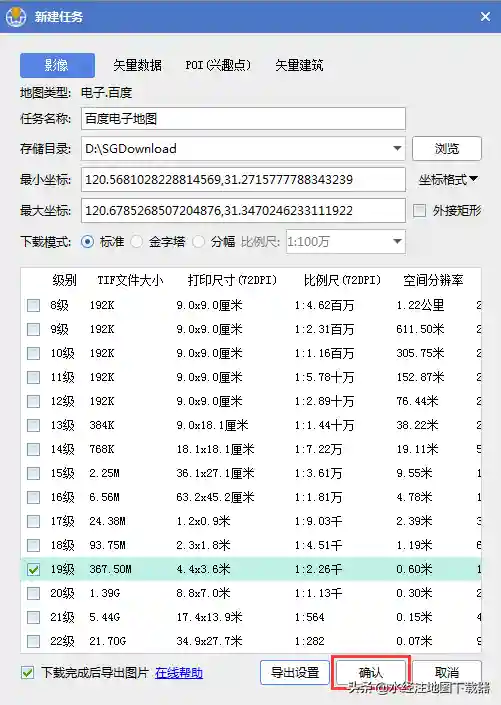Open the 坐标格式 dropdown
Viewport: 501px width, 705px height.
[448, 179]
